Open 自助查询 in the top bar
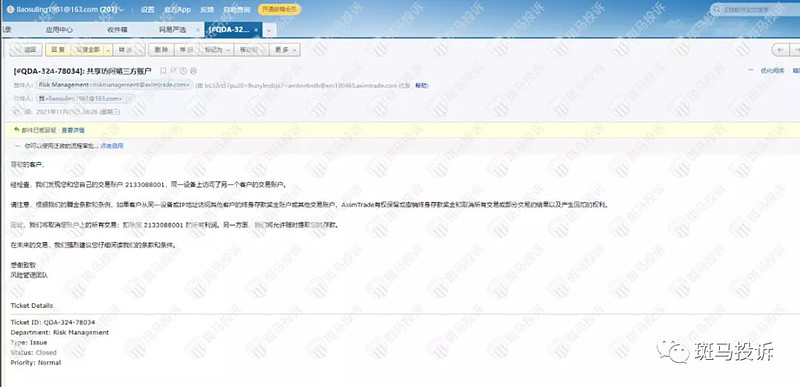This screenshot has height=387, width=800. coord(237,10)
